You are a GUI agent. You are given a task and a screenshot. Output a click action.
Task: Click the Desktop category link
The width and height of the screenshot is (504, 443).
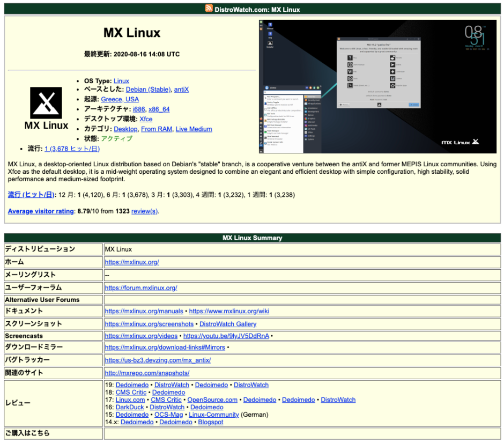pyautogui.click(x=125, y=129)
